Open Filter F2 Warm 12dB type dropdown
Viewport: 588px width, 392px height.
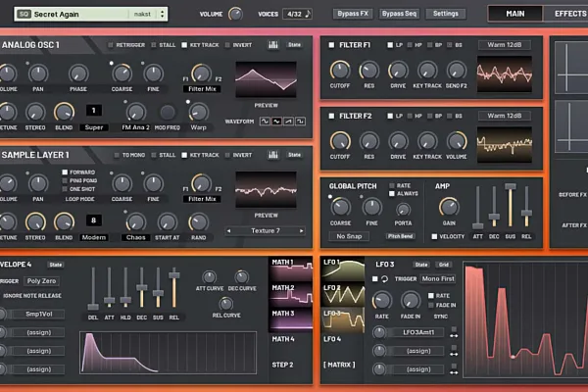(x=505, y=116)
